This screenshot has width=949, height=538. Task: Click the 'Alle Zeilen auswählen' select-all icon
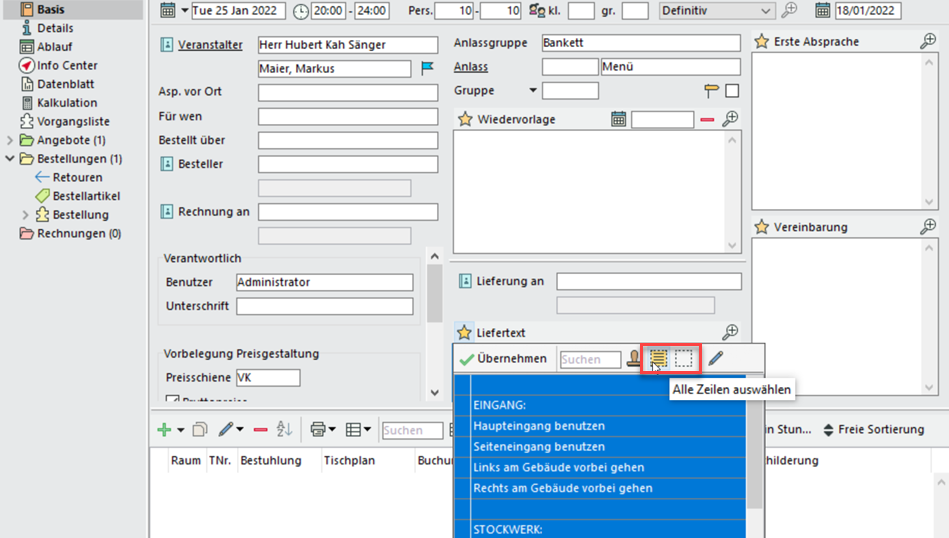tap(658, 358)
